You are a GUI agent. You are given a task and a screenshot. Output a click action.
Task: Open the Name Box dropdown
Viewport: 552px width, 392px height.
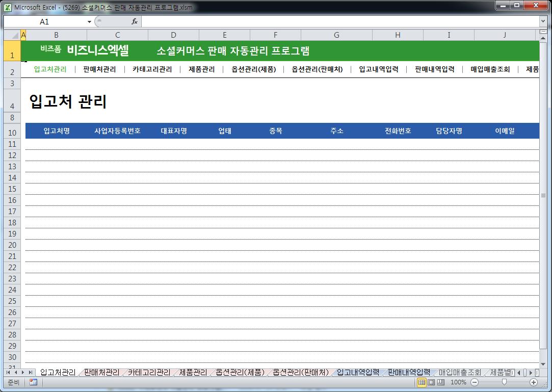pyautogui.click(x=89, y=21)
